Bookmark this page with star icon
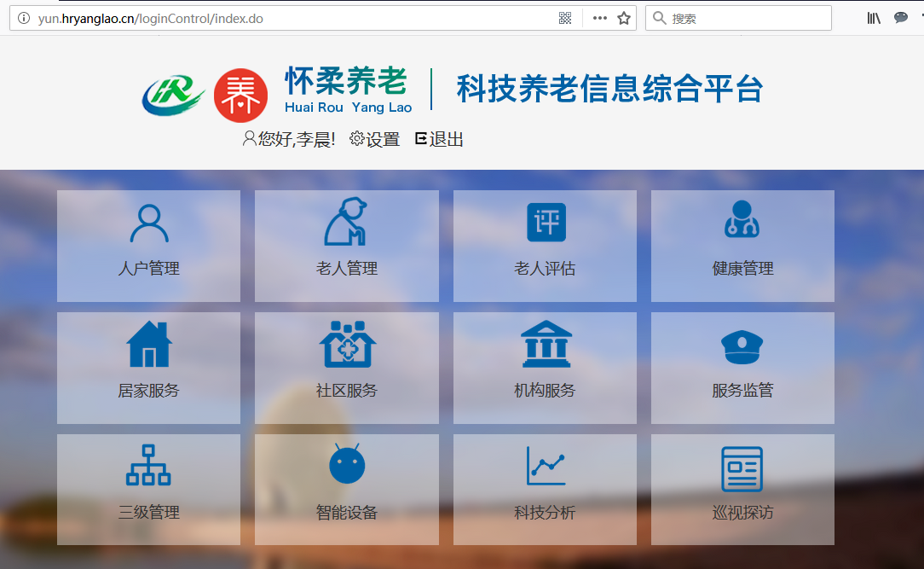Screen dimensions: 924x569 point(624,18)
